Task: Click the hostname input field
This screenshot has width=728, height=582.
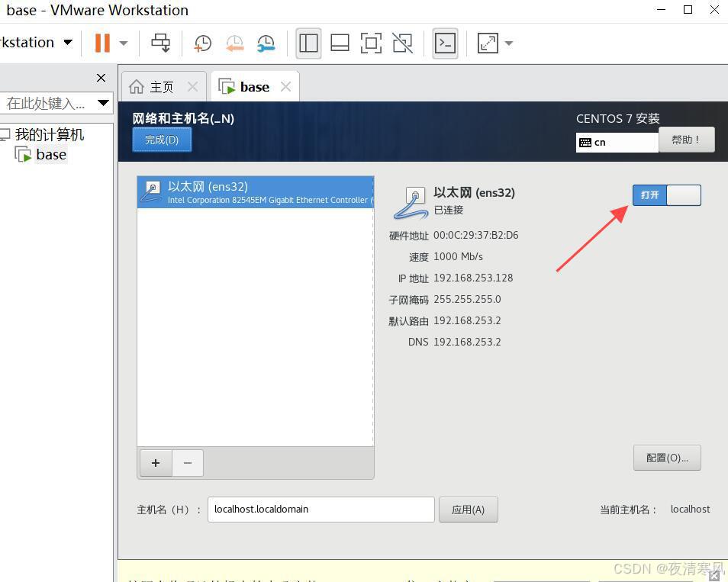Action: click(x=321, y=509)
